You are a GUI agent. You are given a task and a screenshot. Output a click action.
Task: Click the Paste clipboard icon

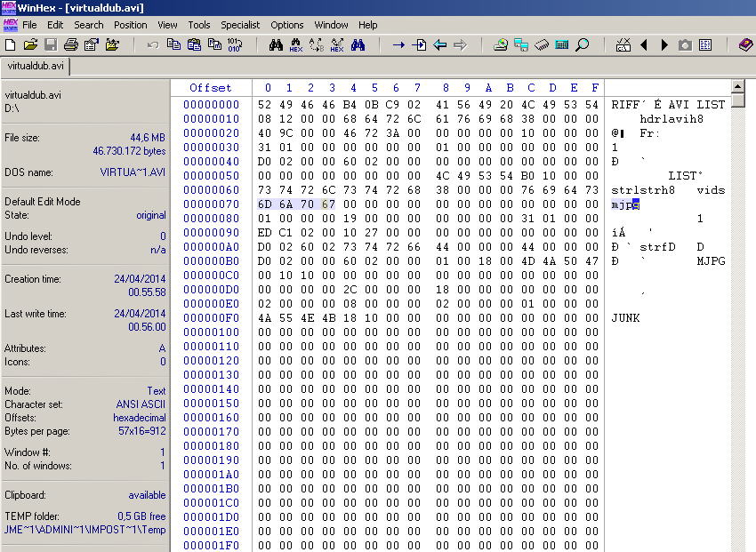(x=194, y=44)
